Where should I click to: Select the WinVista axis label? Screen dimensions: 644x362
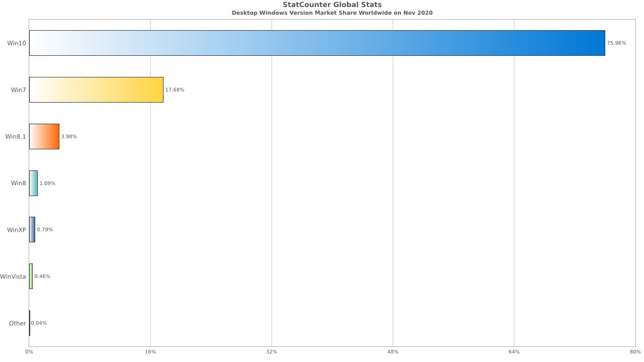13,277
